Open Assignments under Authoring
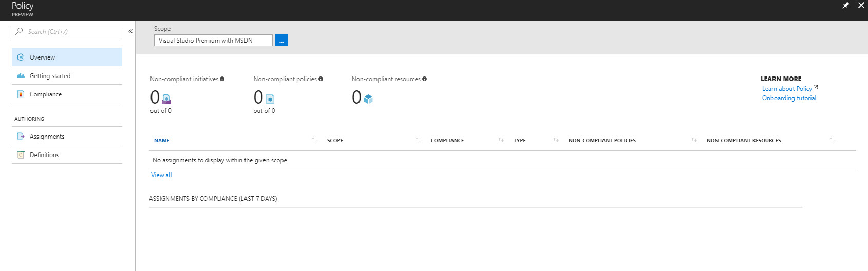 67,137
